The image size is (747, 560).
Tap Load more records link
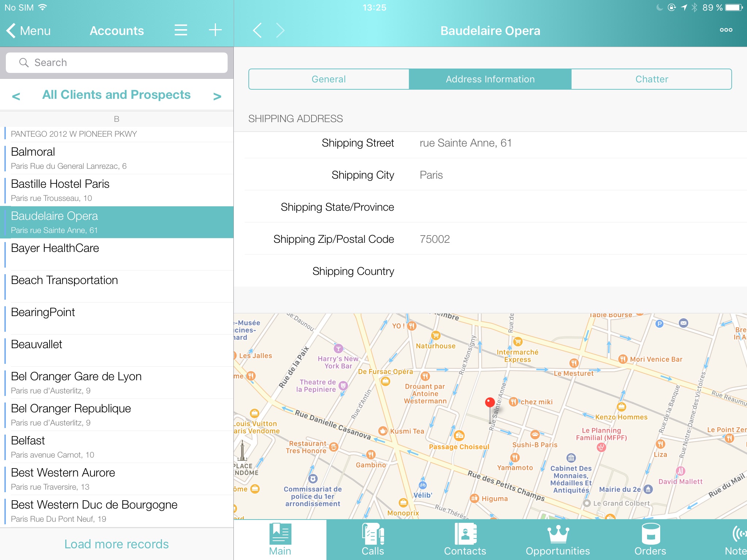(116, 543)
